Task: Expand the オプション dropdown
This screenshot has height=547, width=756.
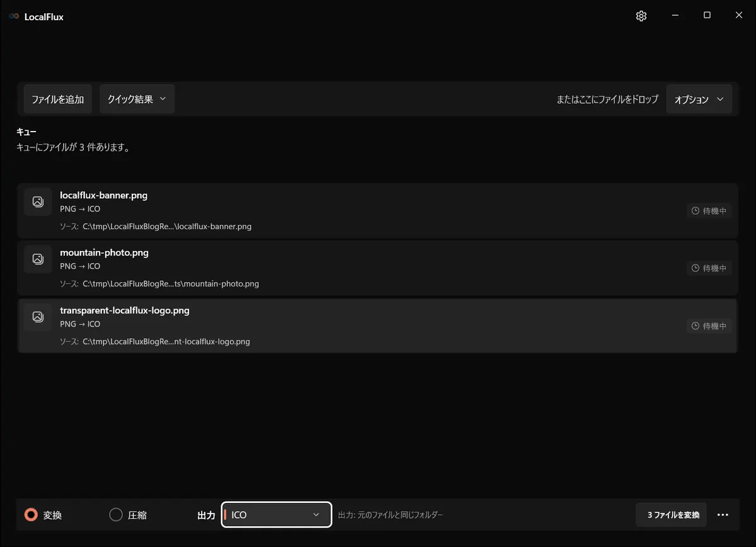Action: coord(699,99)
